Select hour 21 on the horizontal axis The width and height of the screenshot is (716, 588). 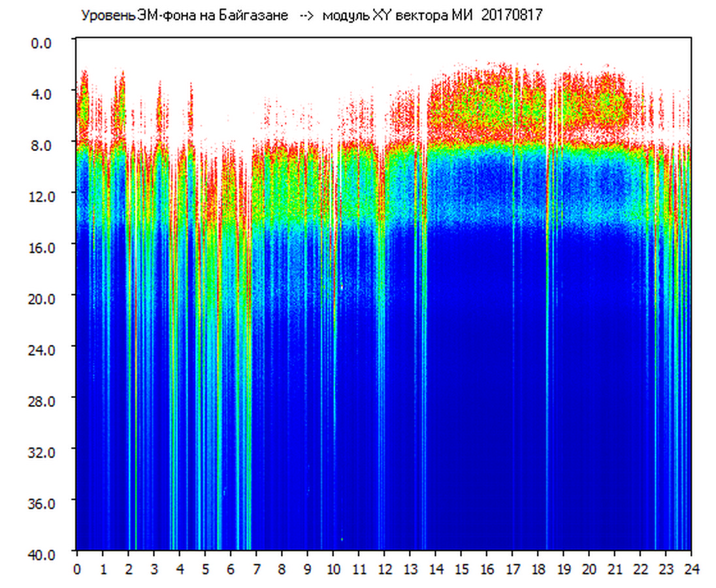pos(615,569)
